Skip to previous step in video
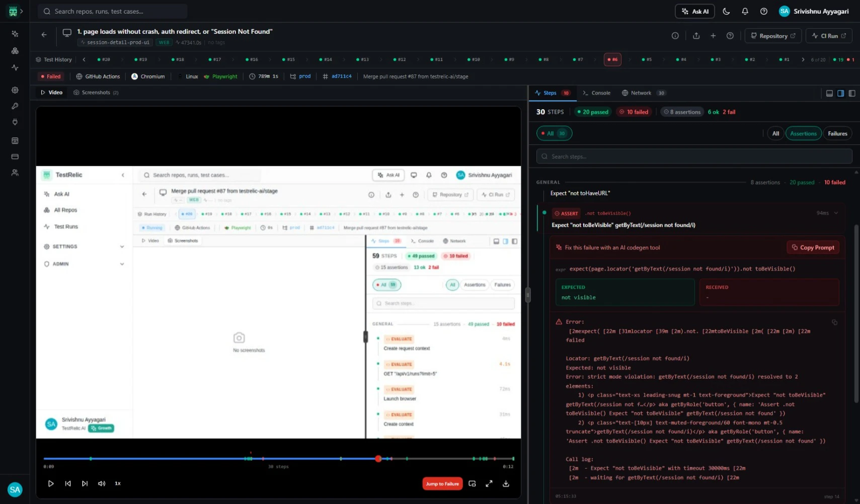Image resolution: width=860 pixels, height=504 pixels. 68,483
